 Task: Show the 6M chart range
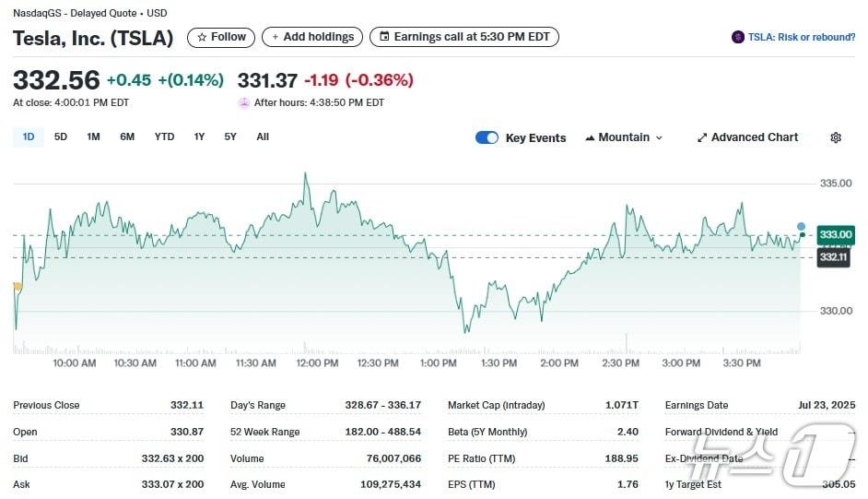pyautogui.click(x=127, y=137)
